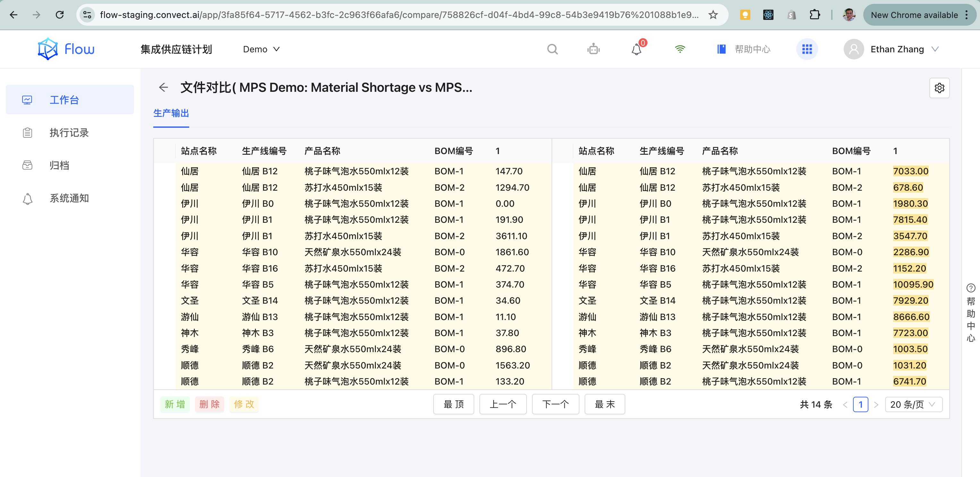Click the notification bell icon
This screenshot has height=477, width=980.
click(x=636, y=49)
